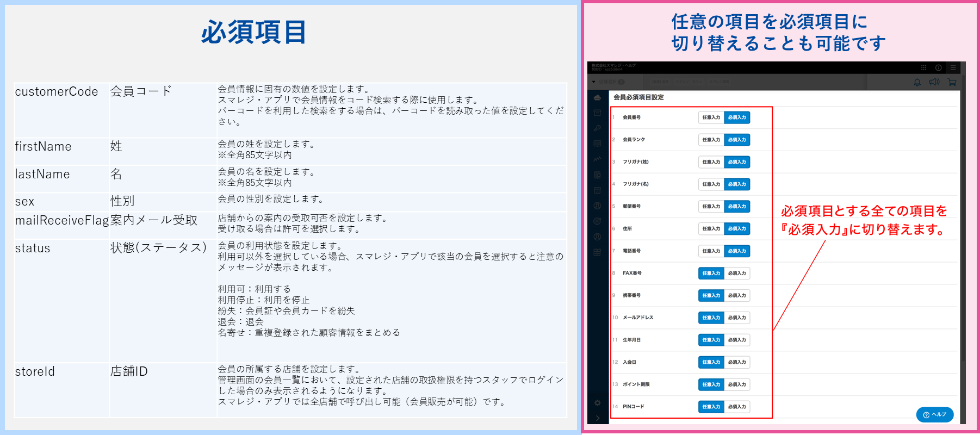
Task: Switch 生年月日 to 必須入力
Action: click(737, 340)
